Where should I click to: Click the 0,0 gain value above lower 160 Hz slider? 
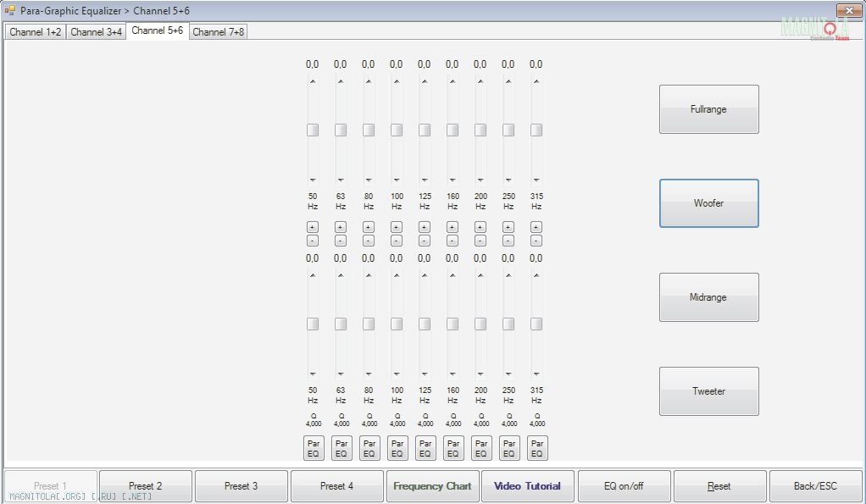click(x=452, y=258)
